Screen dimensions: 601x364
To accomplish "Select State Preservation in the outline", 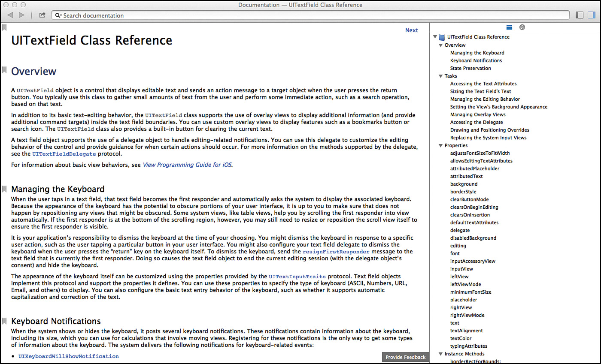I will coord(470,68).
